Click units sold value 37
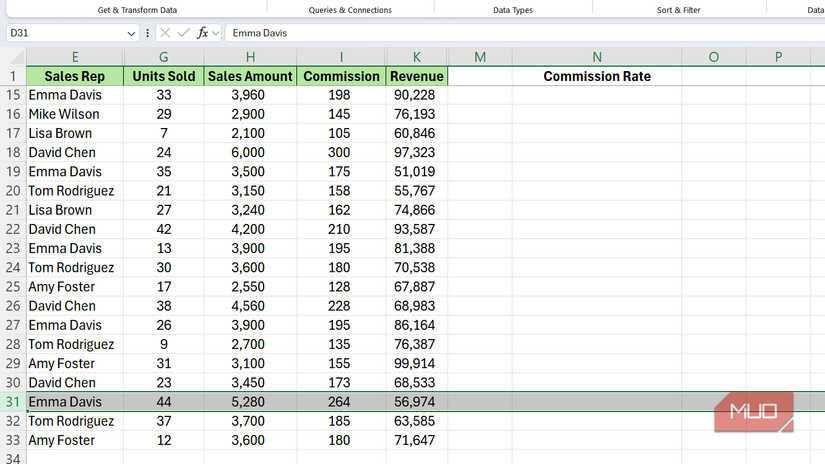 [164, 421]
